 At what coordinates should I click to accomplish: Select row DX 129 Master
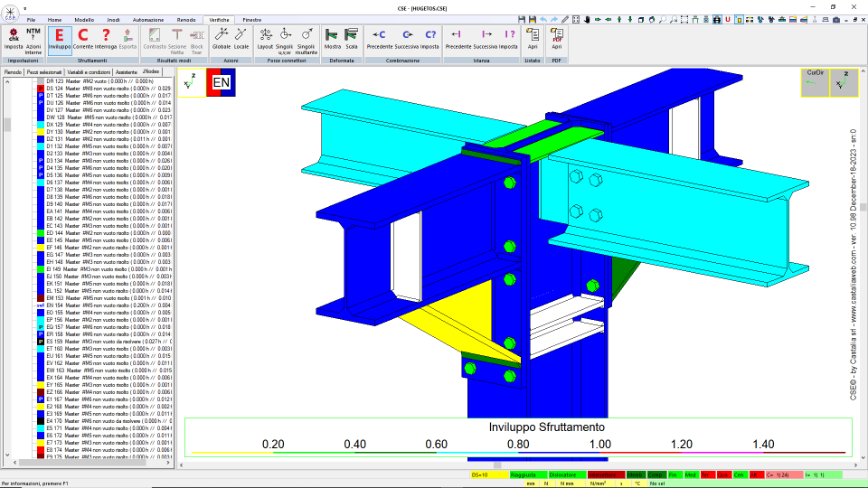point(108,125)
